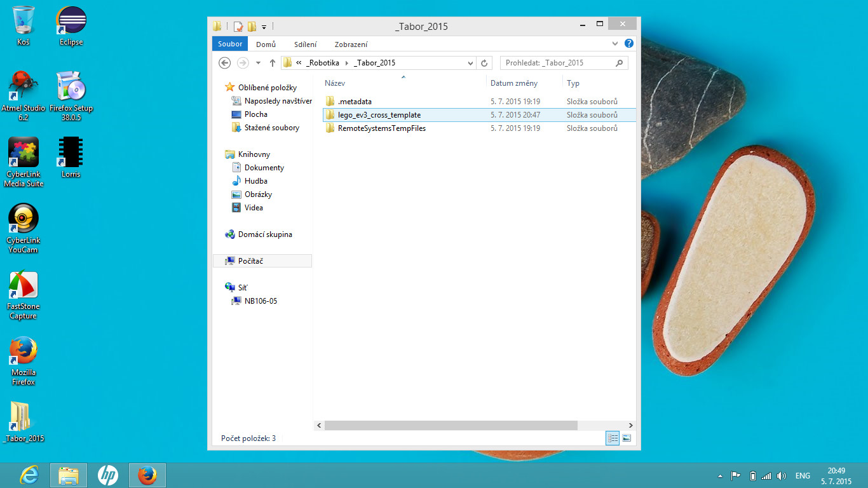Open the Soubor menu tab
This screenshot has width=868, height=488.
pos(230,44)
